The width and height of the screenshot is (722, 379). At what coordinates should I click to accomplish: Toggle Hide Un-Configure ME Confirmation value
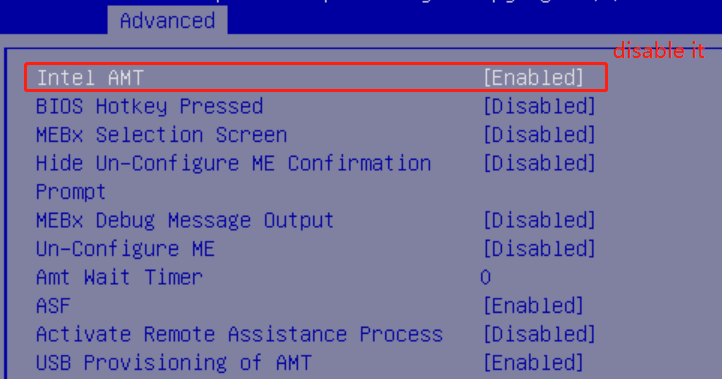tap(539, 163)
